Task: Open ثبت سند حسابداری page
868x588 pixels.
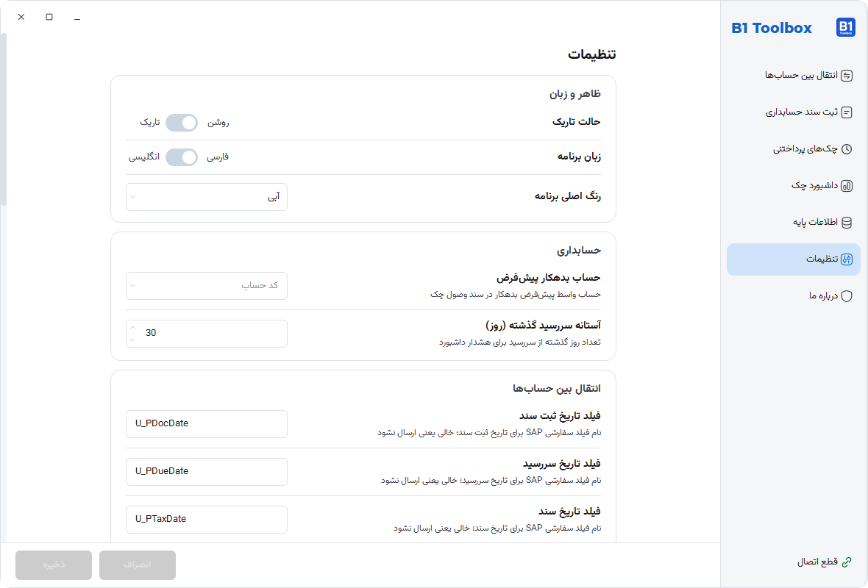Action: click(793, 112)
